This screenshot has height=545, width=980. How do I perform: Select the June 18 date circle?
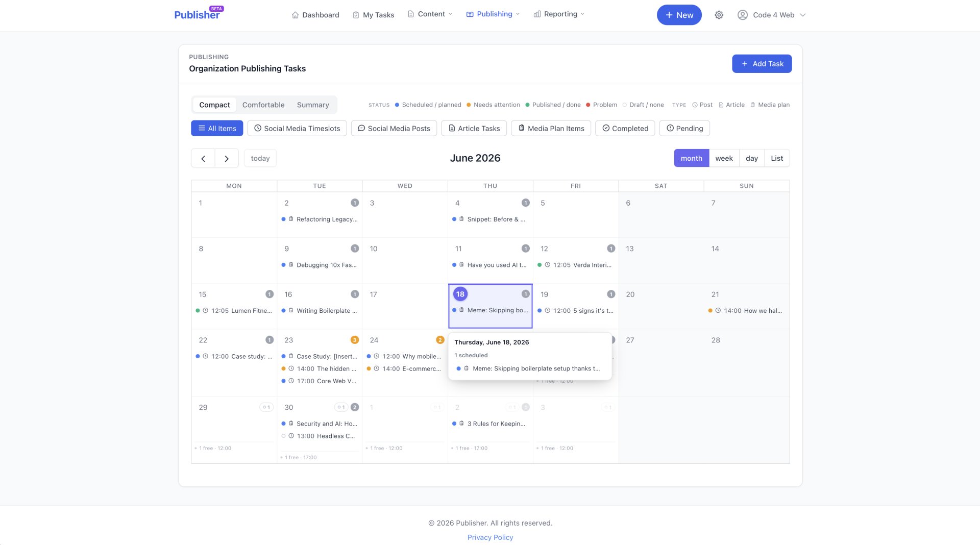coord(460,294)
